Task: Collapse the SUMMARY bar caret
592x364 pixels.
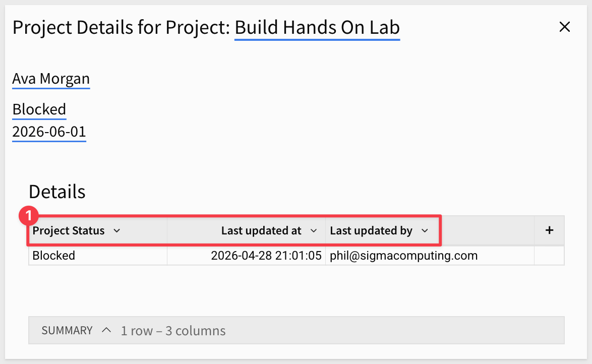Action: (x=106, y=330)
